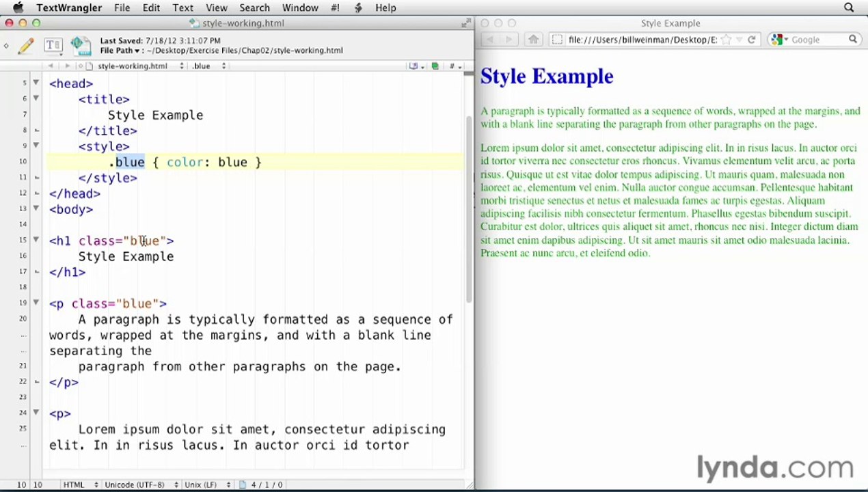
Task: Click the small diamond toolbar toggle at far left
Action: pos(6,46)
